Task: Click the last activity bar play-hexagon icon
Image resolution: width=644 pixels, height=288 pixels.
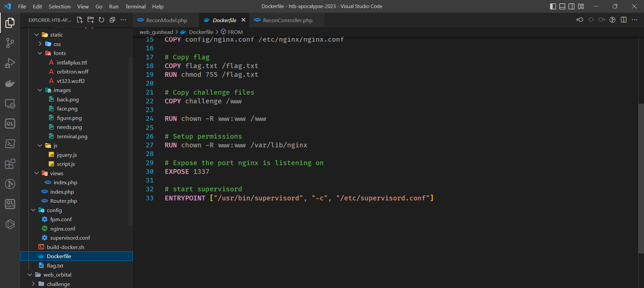Action: coord(10,224)
